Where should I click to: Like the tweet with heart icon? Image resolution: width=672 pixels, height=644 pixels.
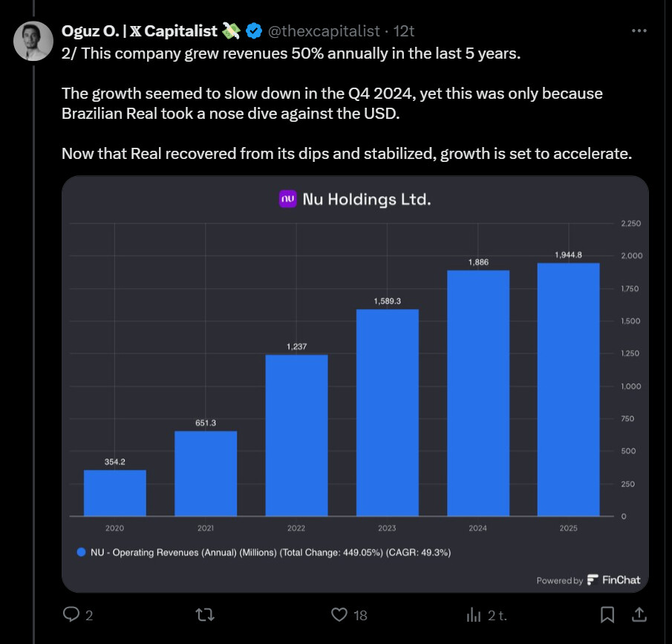click(x=339, y=614)
